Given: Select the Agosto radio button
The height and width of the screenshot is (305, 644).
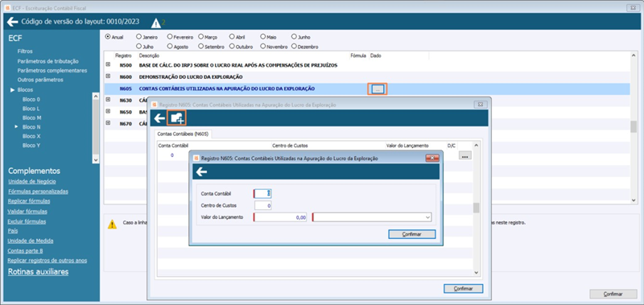Looking at the screenshot, I should tap(170, 47).
